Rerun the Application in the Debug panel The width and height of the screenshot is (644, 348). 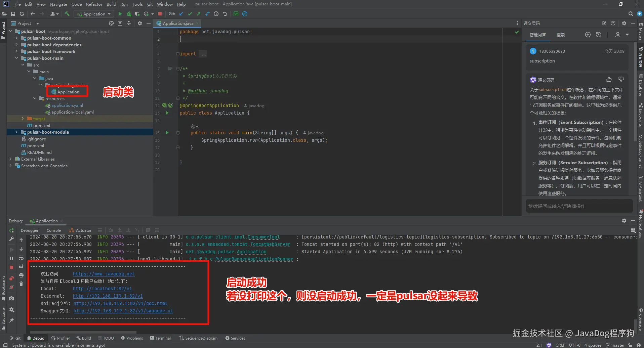[11, 230]
